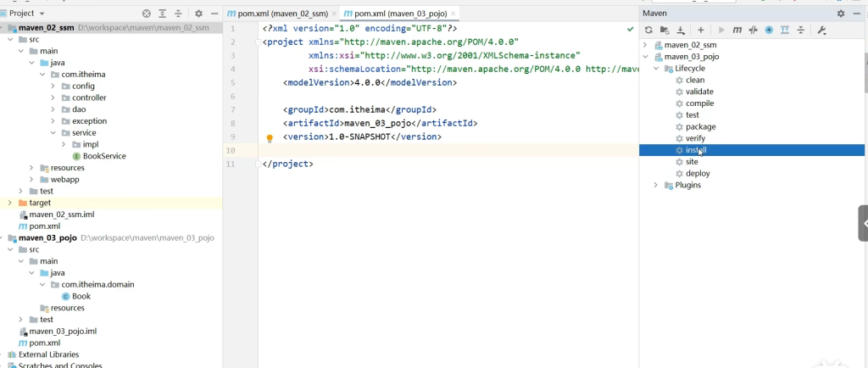Add a Maven project with plus icon
Viewport: 868px width, 368px height.
701,30
